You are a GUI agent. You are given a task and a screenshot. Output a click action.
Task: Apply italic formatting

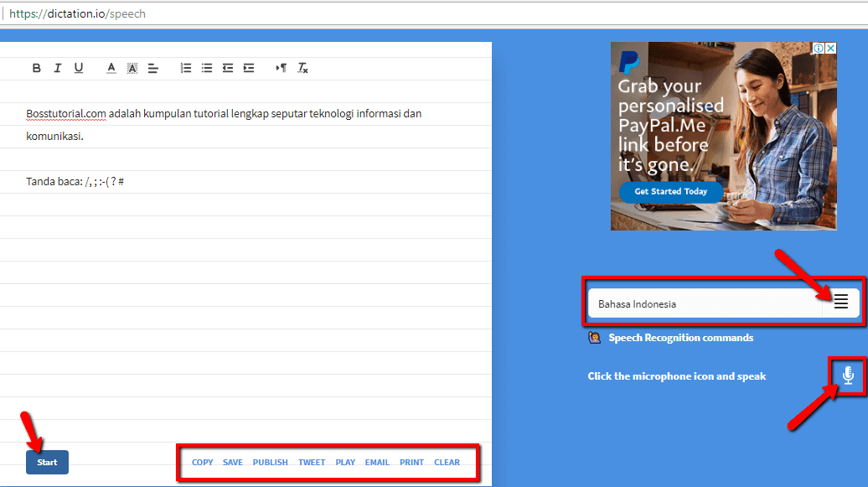[x=57, y=68]
